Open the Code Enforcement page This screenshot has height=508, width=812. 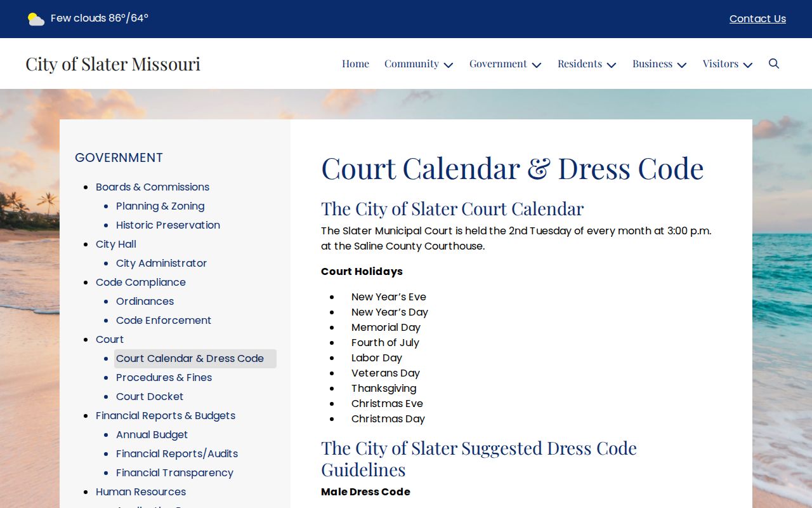tap(164, 320)
